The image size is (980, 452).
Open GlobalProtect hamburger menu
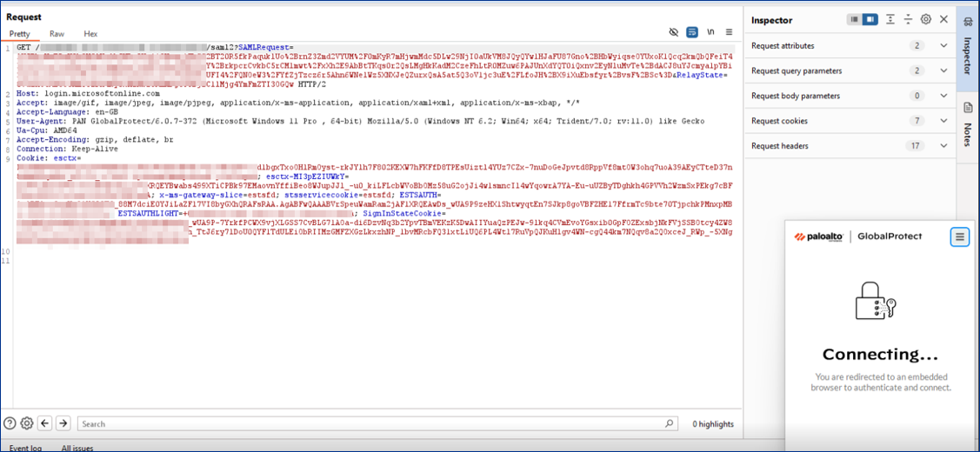tap(959, 236)
